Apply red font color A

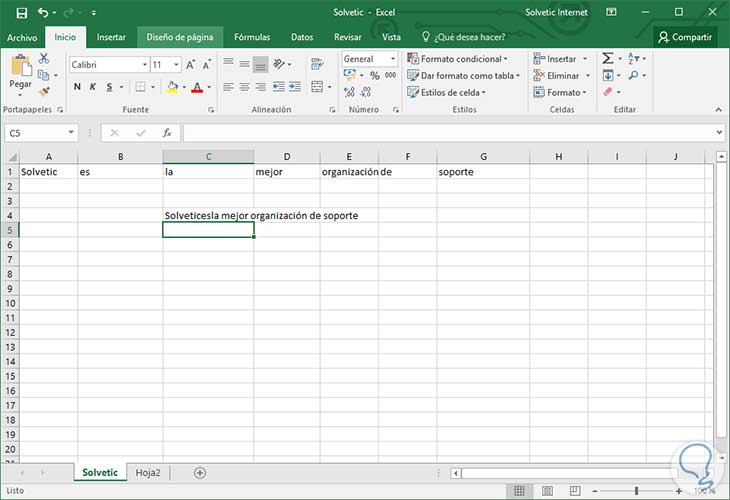(x=197, y=87)
